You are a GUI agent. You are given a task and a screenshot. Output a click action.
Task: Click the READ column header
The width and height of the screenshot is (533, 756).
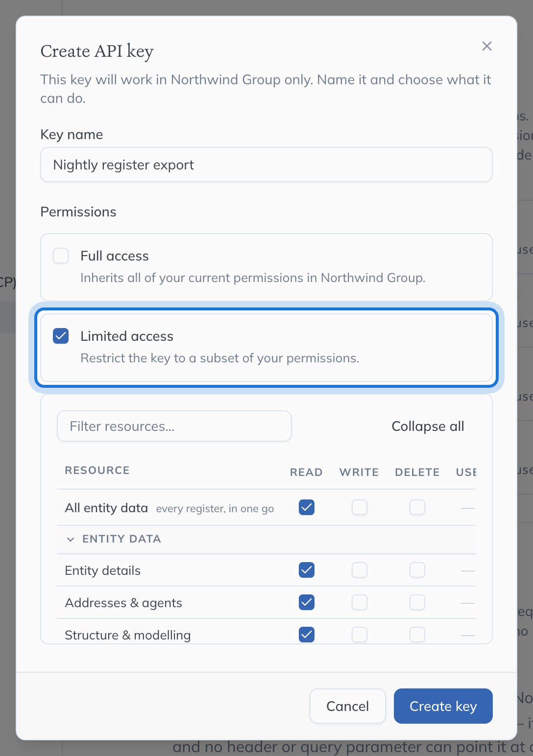306,472
